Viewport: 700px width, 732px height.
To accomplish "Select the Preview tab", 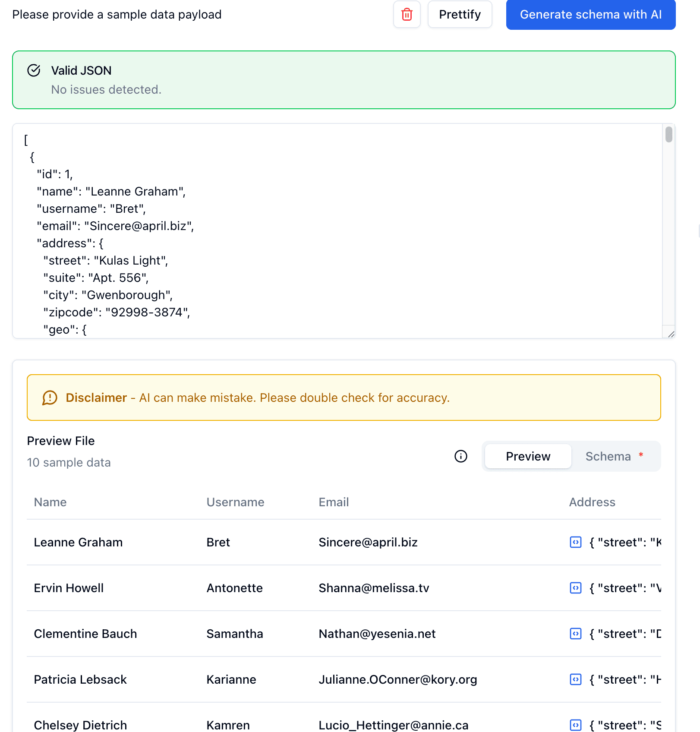I will [x=528, y=456].
